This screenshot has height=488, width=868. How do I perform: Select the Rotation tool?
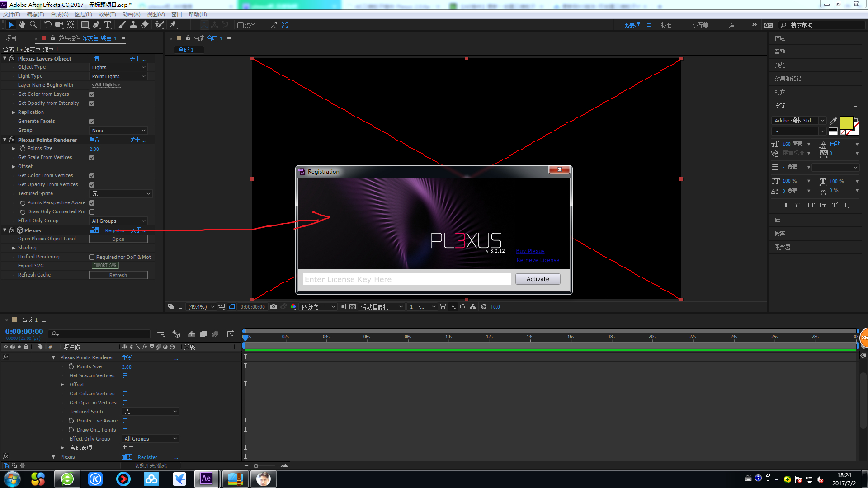(47, 25)
